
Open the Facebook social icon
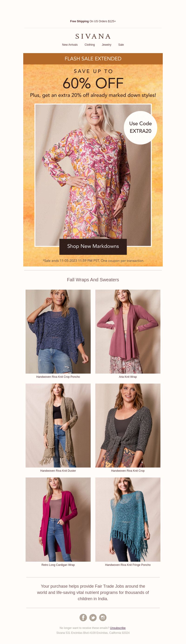pyautogui.click(x=83, y=618)
